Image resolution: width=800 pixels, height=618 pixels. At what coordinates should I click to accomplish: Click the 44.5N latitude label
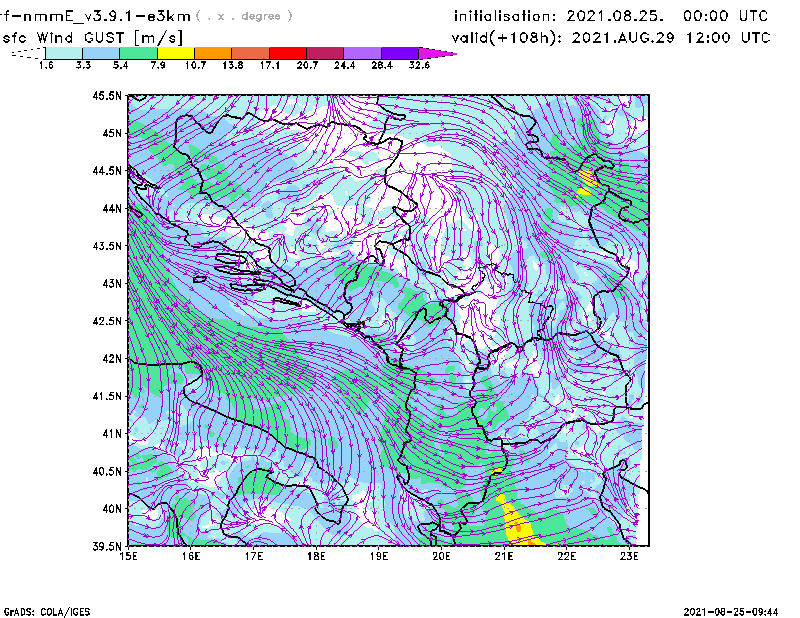click(107, 170)
